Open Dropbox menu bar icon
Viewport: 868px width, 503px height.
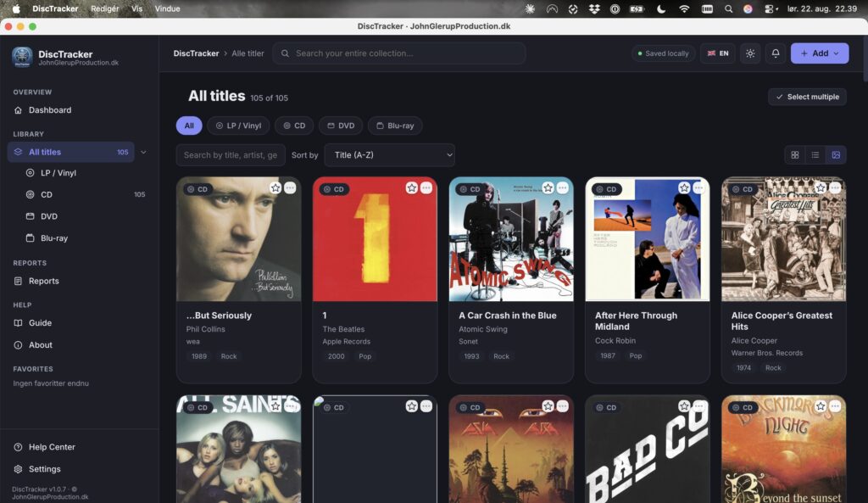594,8
